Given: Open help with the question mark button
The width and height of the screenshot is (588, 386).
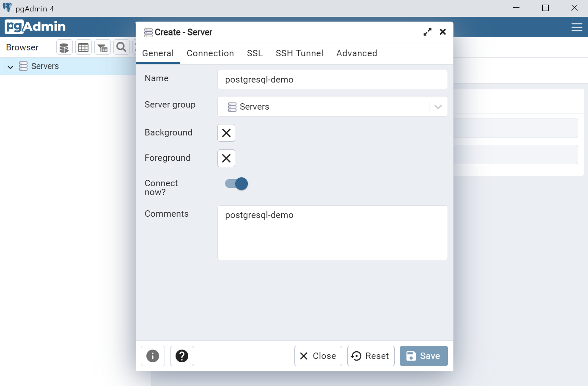Looking at the screenshot, I should [182, 356].
